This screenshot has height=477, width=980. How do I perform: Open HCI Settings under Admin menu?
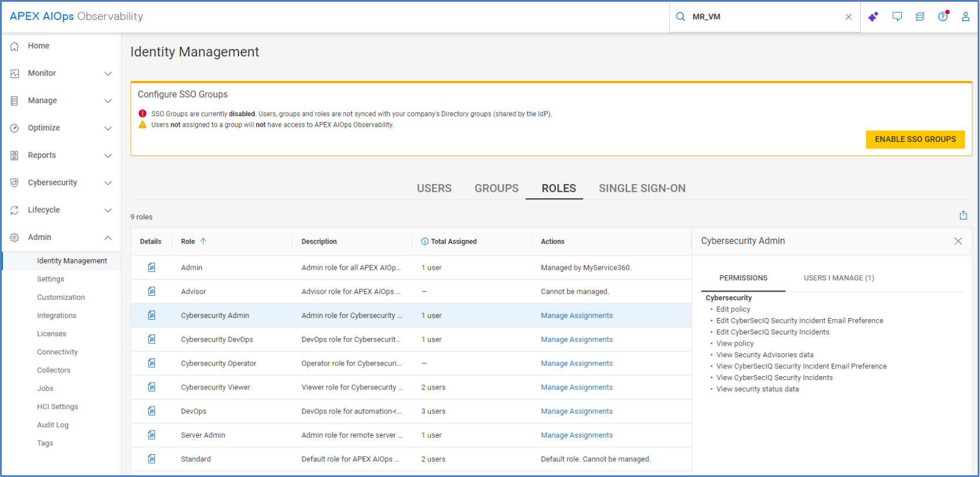[58, 407]
